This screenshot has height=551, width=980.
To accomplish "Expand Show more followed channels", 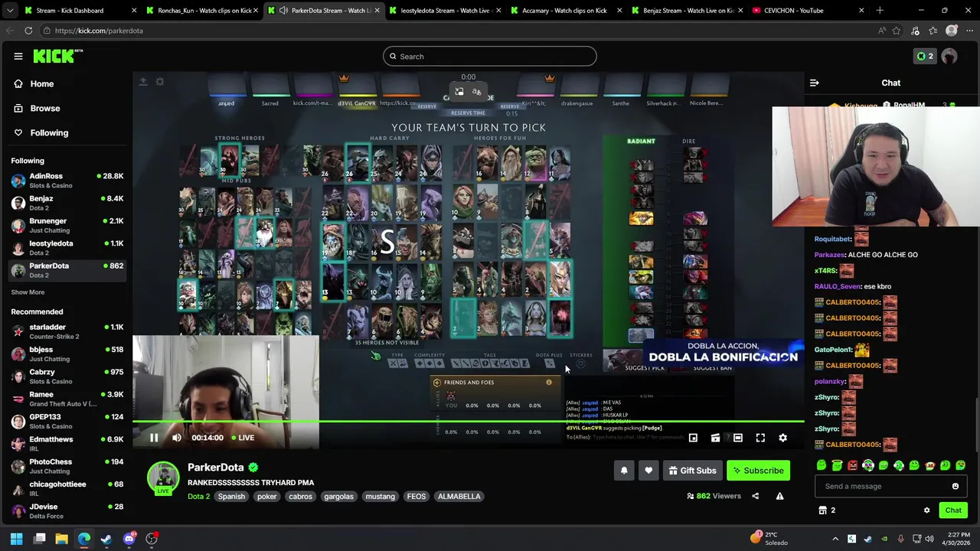I will 28,292.
